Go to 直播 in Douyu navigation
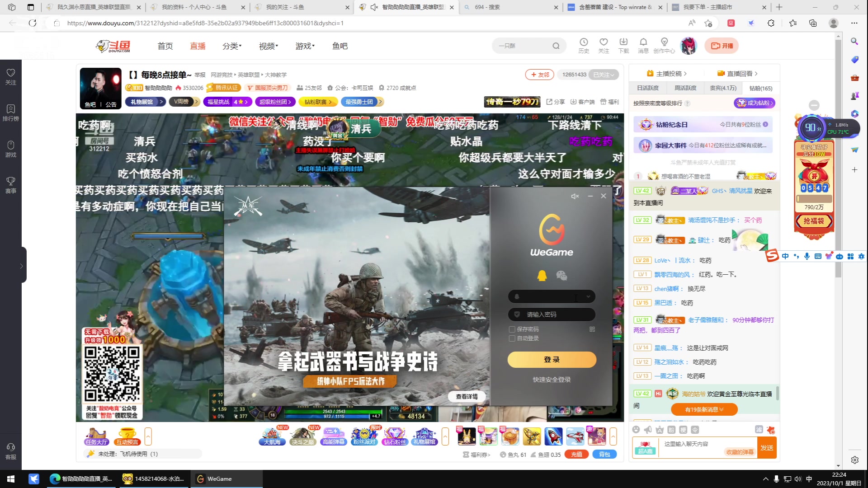This screenshot has height=488, width=868. click(x=198, y=46)
